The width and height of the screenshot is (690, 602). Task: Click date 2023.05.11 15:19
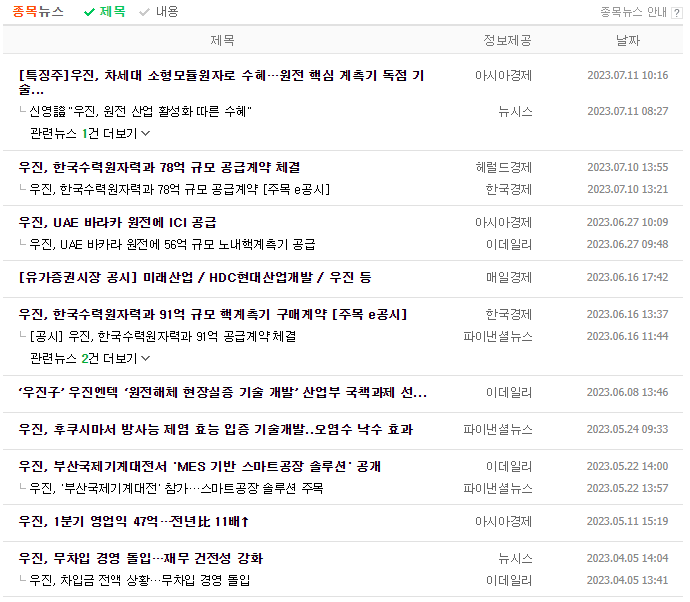628,521
